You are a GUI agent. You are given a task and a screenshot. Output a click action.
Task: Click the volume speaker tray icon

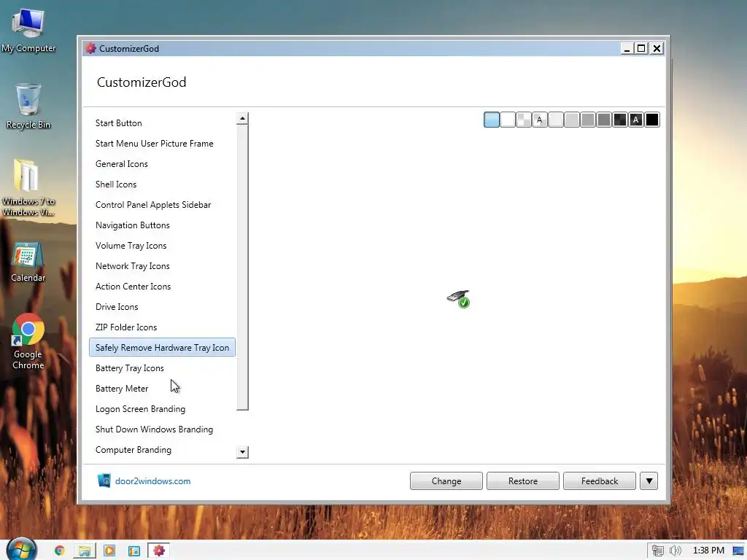point(675,551)
